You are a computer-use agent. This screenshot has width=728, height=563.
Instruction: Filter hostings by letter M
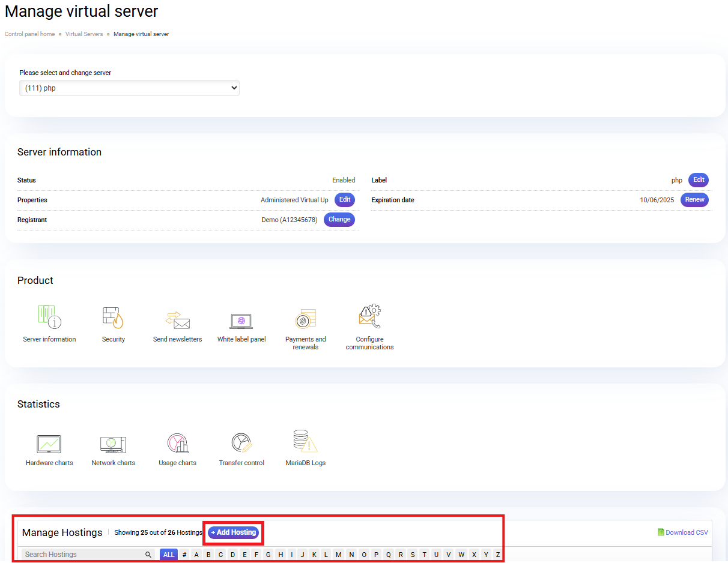pyautogui.click(x=339, y=555)
